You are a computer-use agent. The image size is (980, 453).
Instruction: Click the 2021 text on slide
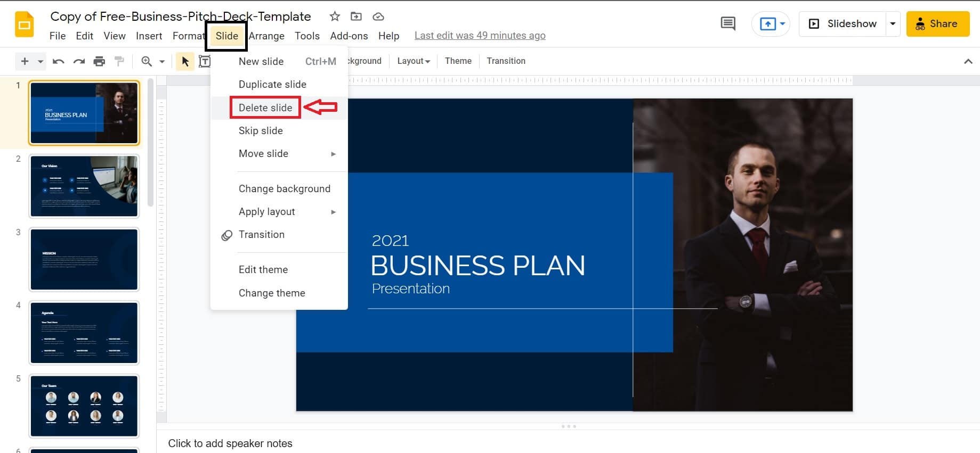click(390, 241)
